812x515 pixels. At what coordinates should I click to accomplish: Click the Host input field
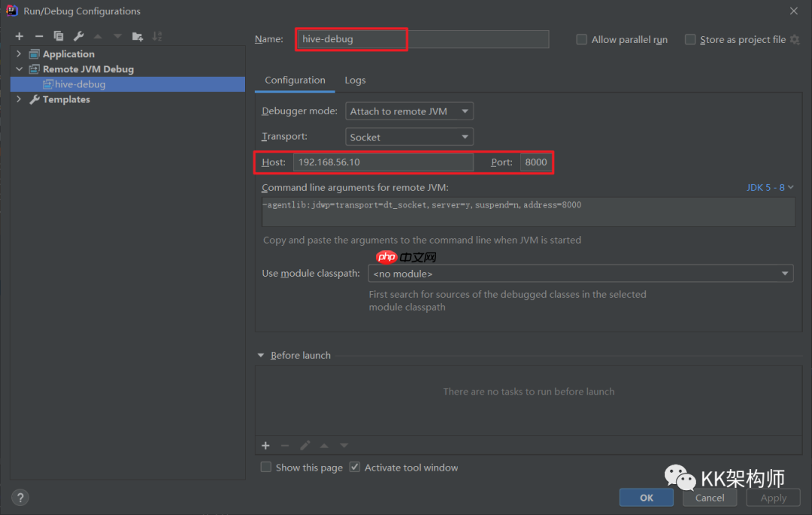(x=383, y=162)
